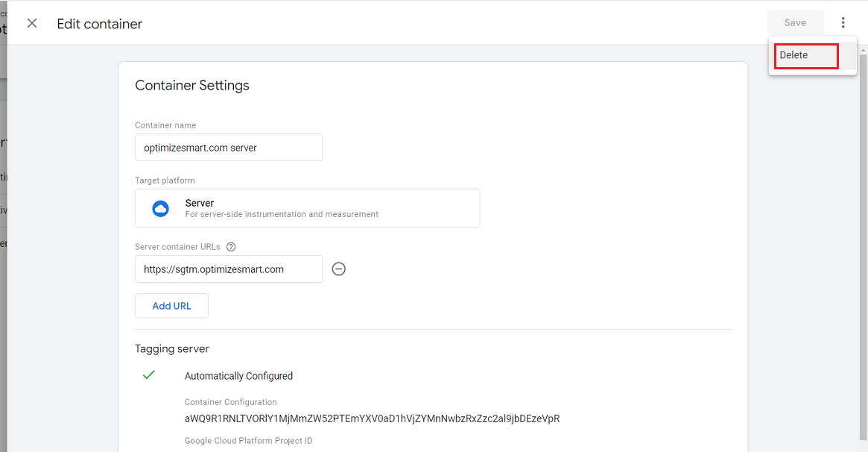868x452 pixels.
Task: Focus the Container name text field
Action: click(228, 148)
